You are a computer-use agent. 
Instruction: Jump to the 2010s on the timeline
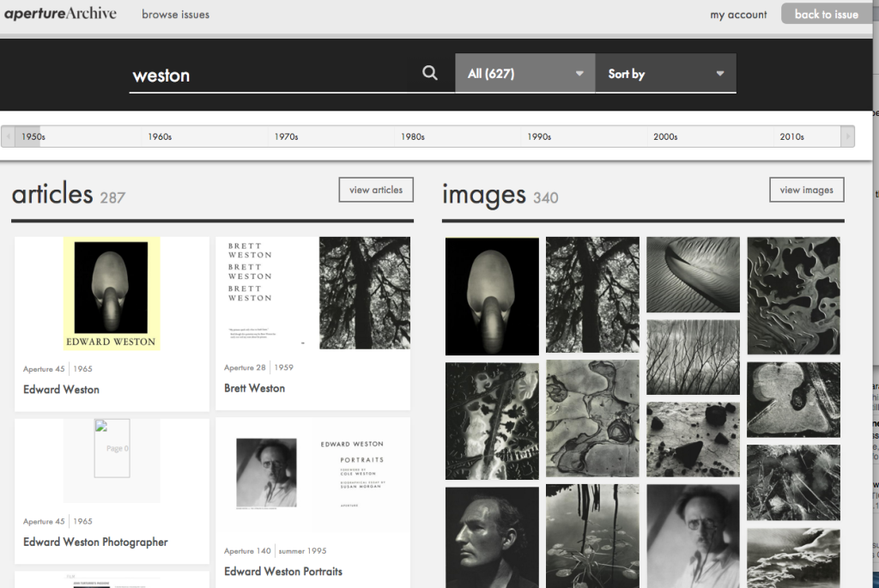click(791, 136)
